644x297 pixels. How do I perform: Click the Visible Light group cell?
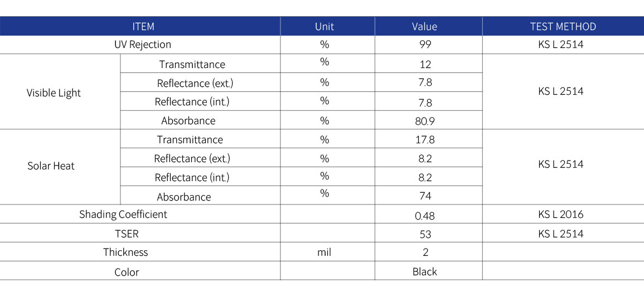point(54,92)
